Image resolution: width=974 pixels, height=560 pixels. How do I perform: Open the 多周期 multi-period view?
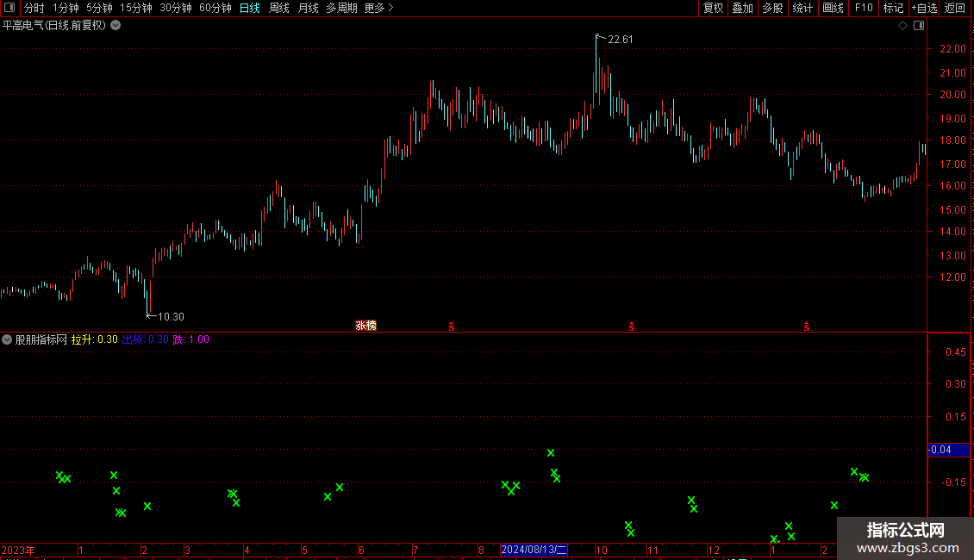click(x=341, y=8)
